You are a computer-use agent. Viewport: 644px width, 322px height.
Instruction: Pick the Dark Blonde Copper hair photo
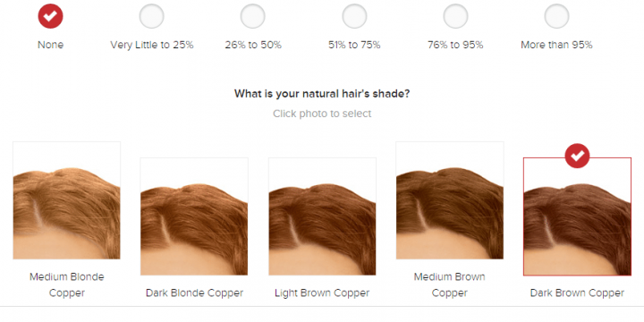(194, 216)
